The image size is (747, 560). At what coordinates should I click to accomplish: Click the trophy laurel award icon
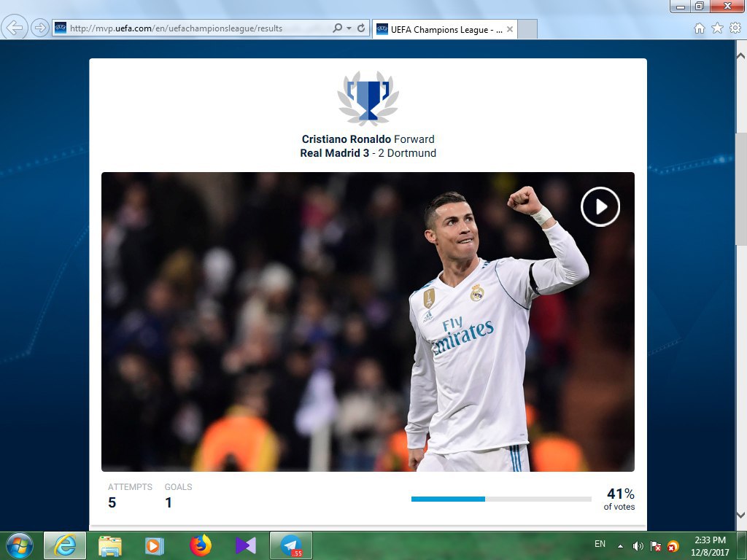(x=368, y=98)
